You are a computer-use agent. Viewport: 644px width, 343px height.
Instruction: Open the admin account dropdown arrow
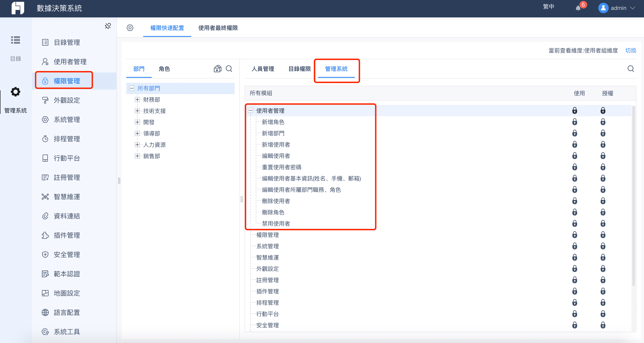(632, 8)
